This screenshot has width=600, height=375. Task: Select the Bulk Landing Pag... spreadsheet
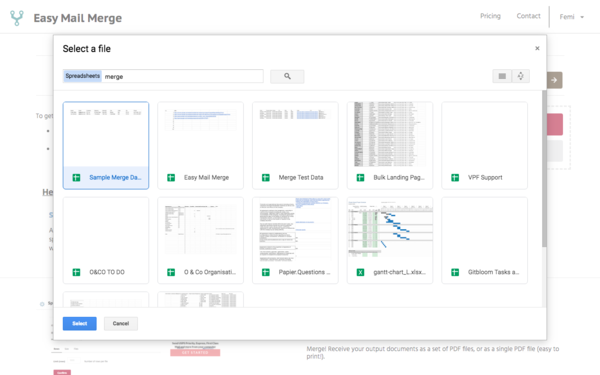pyautogui.click(x=390, y=145)
